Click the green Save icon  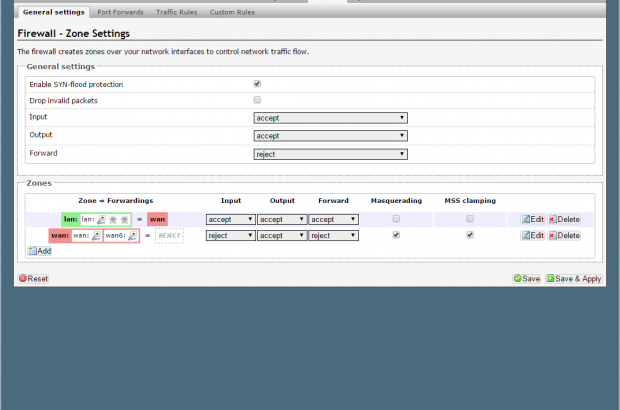pyautogui.click(x=518, y=279)
